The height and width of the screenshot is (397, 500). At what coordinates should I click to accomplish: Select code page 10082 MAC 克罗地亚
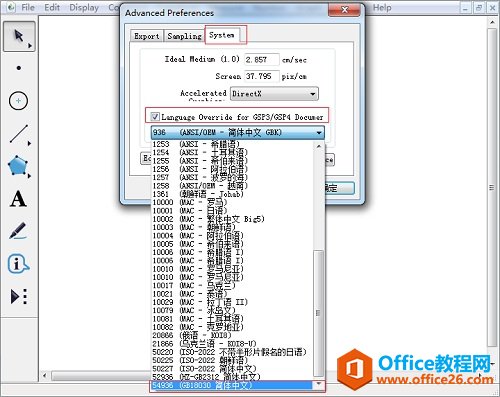point(232,327)
